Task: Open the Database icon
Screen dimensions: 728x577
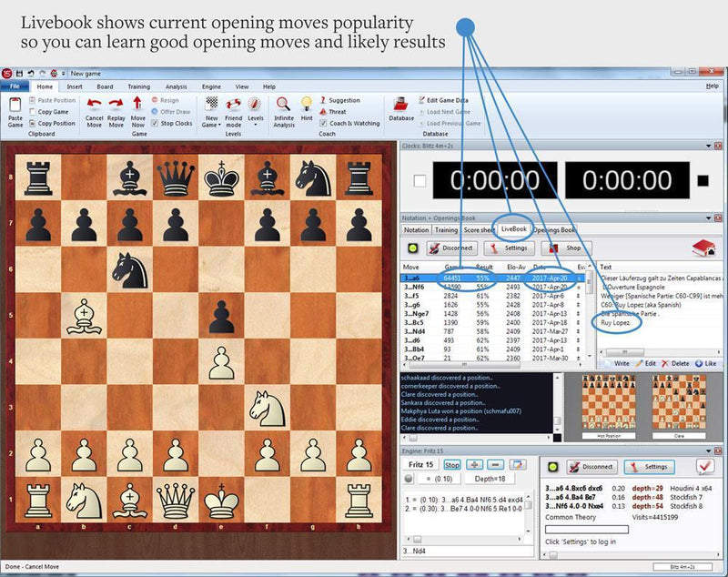Action: 400,103
